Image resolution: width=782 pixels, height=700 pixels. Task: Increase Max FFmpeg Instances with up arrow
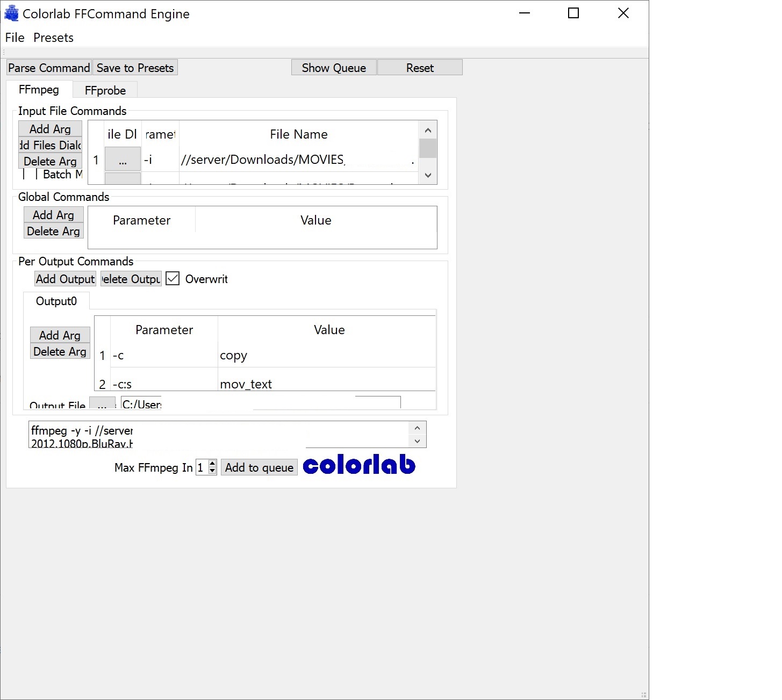212,464
